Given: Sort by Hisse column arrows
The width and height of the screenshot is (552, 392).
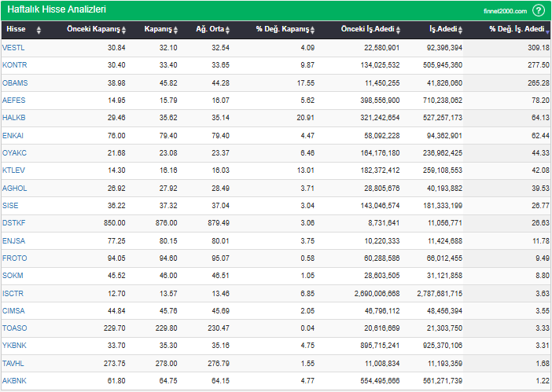Looking at the screenshot, I should (x=31, y=30).
